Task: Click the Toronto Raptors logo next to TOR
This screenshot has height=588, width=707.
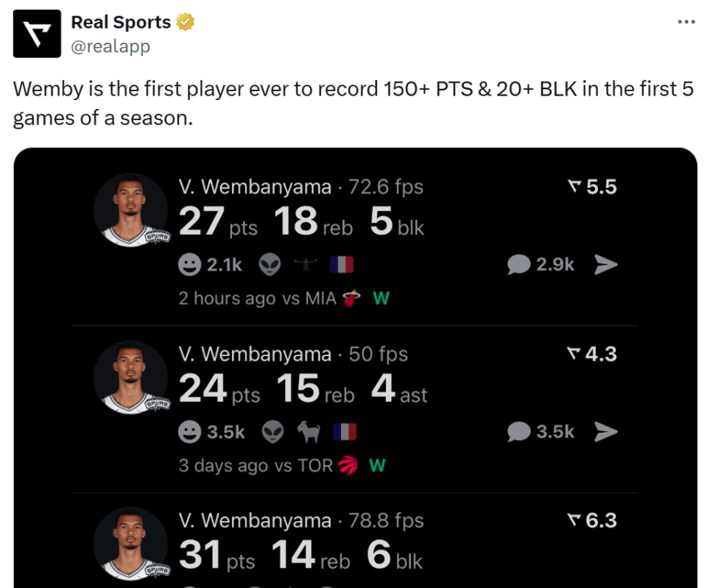Action: coord(347,465)
